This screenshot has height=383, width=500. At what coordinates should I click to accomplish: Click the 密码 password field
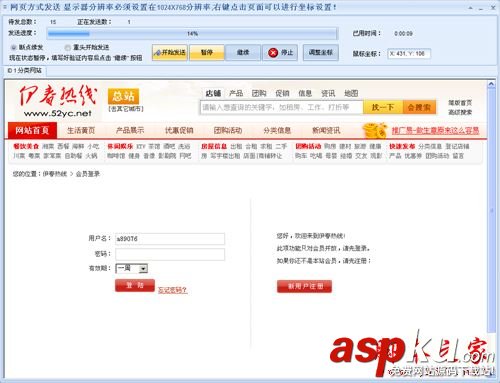[170, 255]
